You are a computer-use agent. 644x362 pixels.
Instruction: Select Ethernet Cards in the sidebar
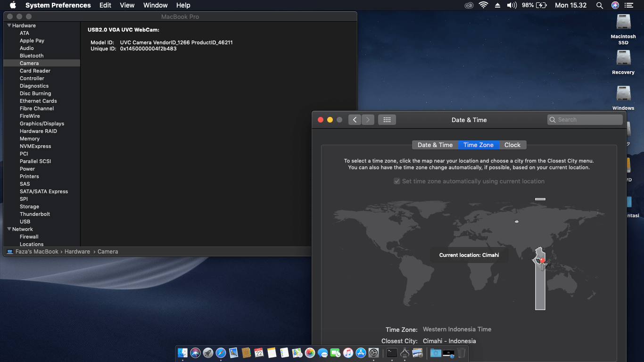point(38,101)
